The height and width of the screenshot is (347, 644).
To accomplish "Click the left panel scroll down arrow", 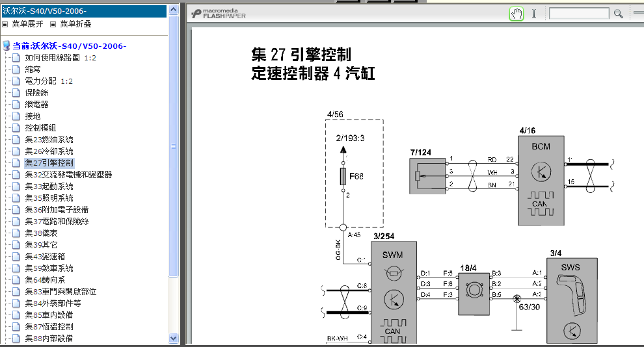I will pos(173,339).
